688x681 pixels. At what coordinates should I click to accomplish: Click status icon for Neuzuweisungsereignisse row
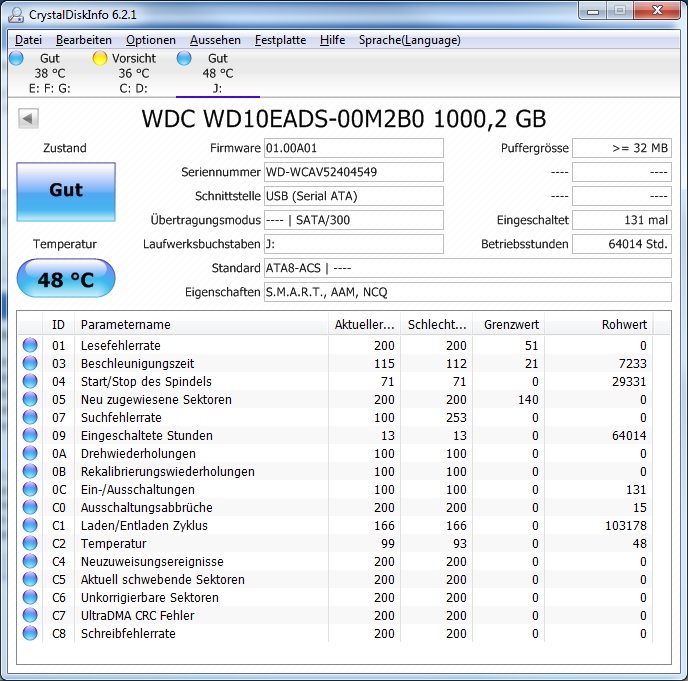coord(30,561)
